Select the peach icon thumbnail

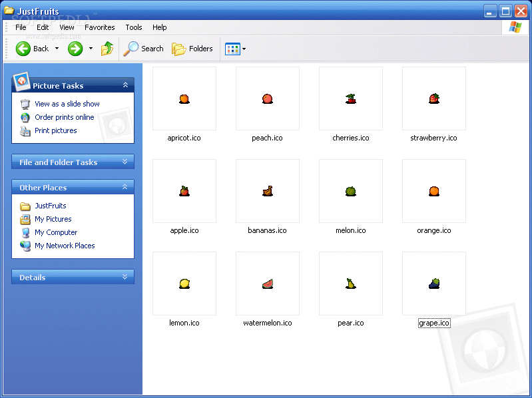pos(268,99)
